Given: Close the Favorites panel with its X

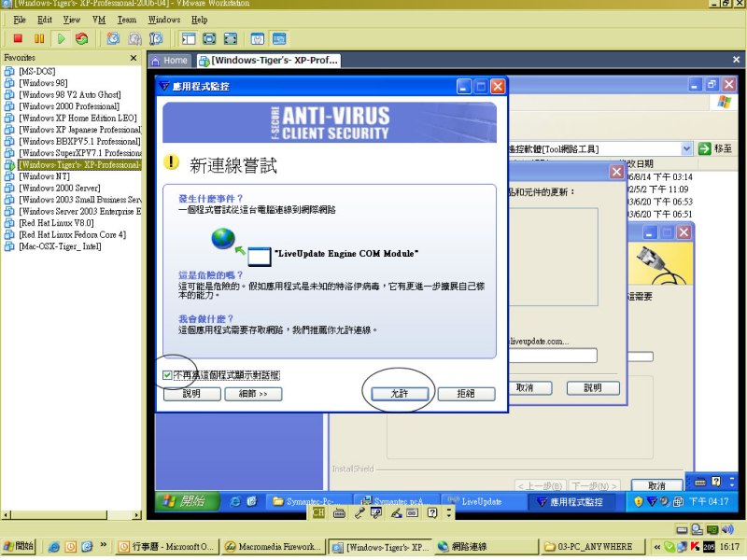Looking at the screenshot, I should [134, 58].
